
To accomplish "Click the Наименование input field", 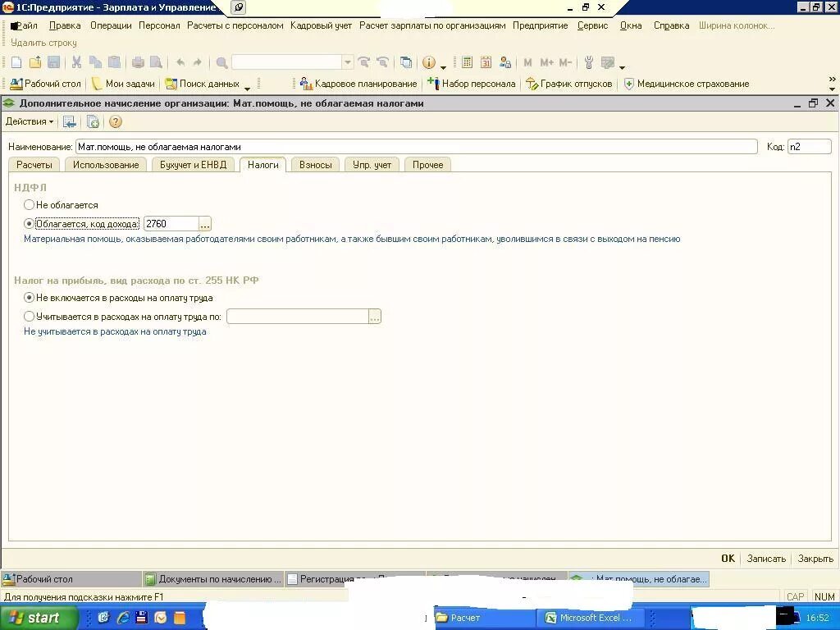I will (416, 147).
